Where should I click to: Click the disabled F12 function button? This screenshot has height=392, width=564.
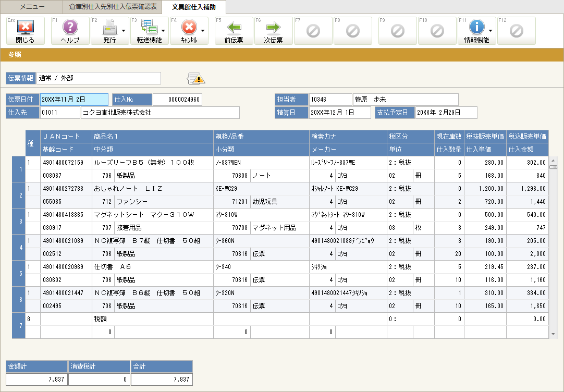516,31
